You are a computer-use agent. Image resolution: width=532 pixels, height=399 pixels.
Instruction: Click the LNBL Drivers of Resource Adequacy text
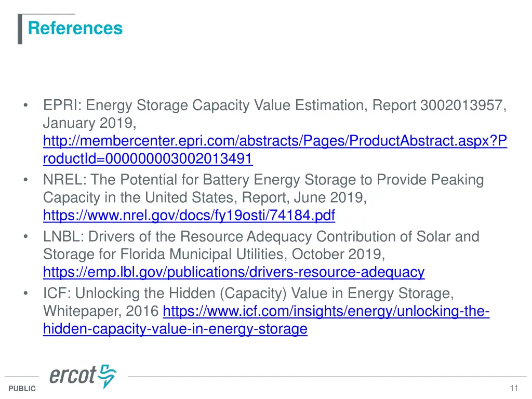tap(261, 237)
